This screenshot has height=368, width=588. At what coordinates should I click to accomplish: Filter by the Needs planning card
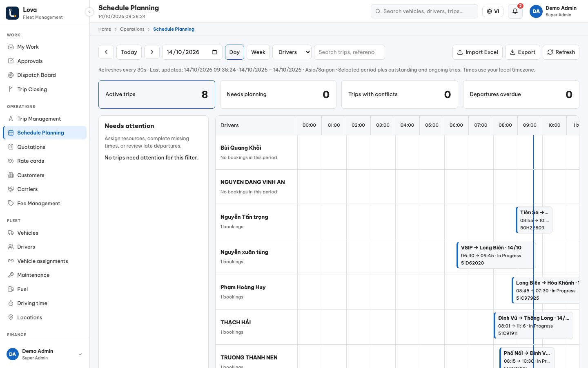click(278, 94)
